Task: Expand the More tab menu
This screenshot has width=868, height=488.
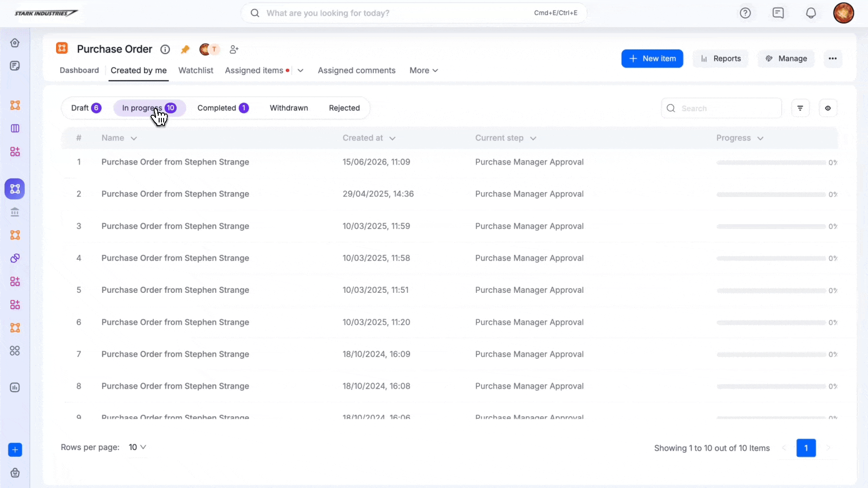Action: (x=424, y=70)
